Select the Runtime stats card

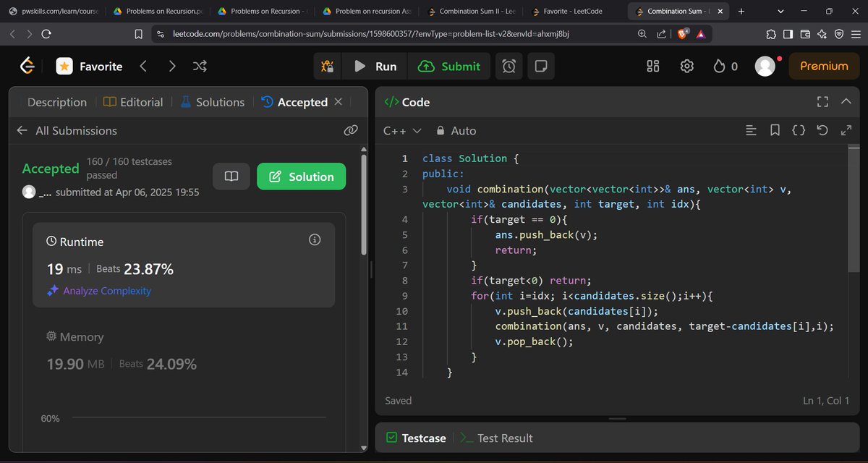[184, 265]
